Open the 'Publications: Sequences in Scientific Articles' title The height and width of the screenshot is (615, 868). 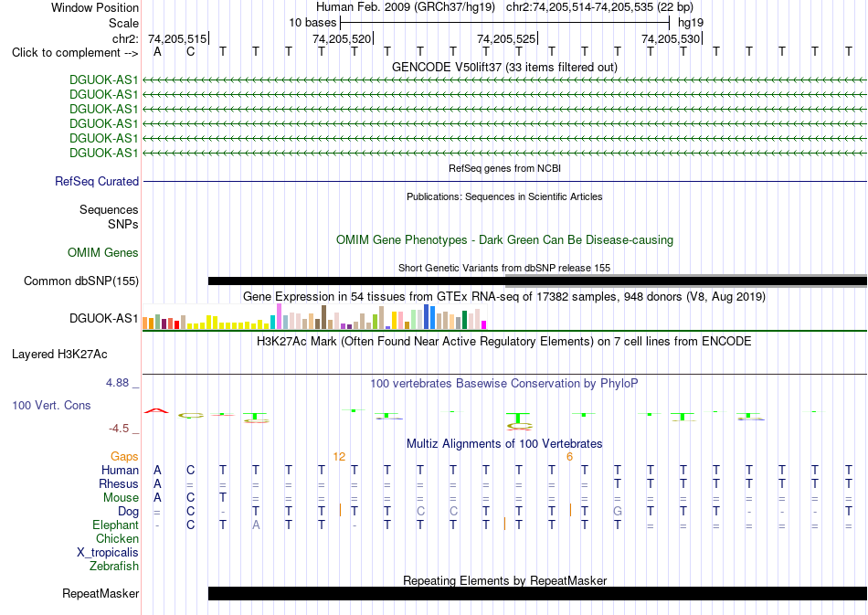tap(504, 196)
